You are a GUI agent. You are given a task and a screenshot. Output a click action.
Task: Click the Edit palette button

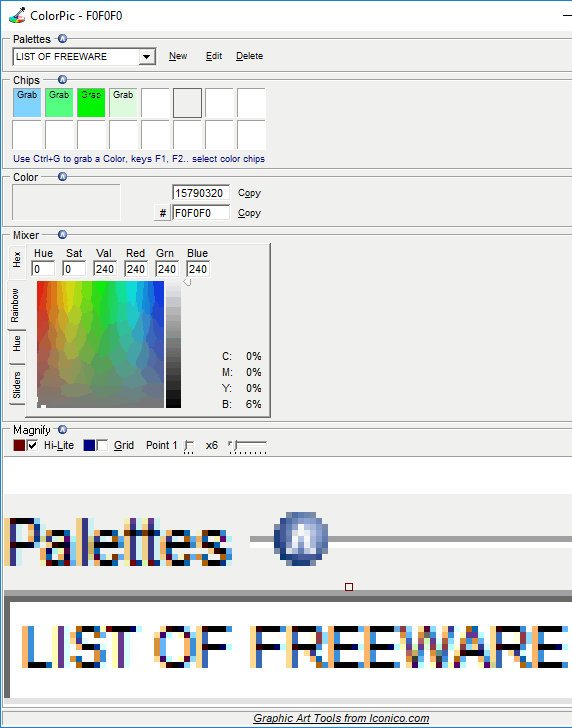click(x=214, y=56)
